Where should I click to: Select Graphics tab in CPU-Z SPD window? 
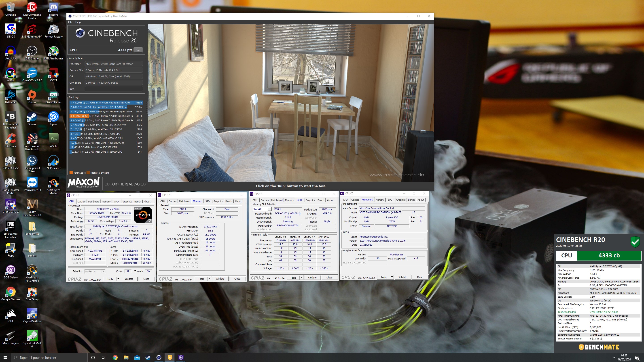[310, 200]
